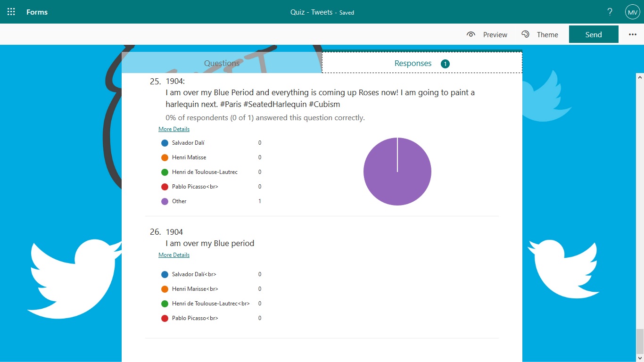Click the Forms app title
644x362 pixels.
(37, 12)
